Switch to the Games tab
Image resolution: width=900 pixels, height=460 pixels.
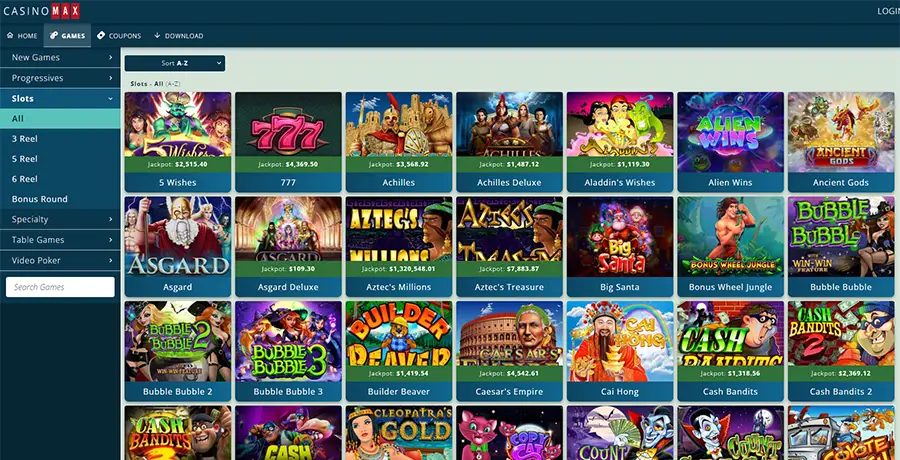point(67,36)
